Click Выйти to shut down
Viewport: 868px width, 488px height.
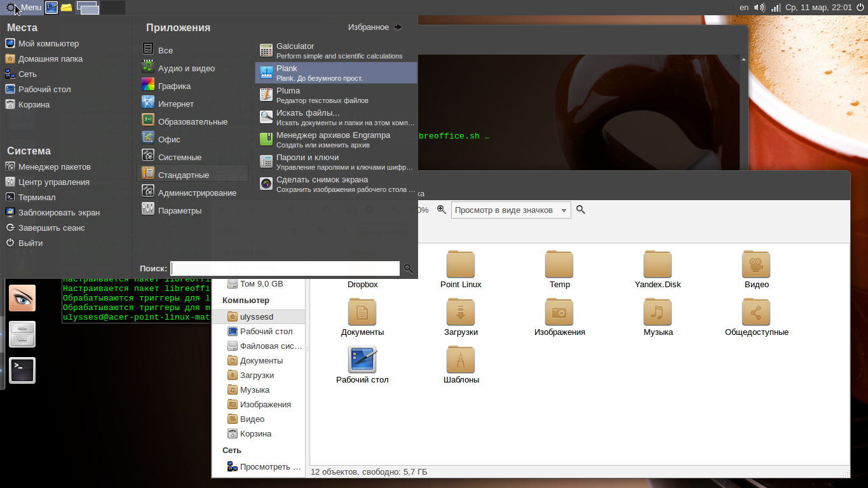click(x=24, y=243)
